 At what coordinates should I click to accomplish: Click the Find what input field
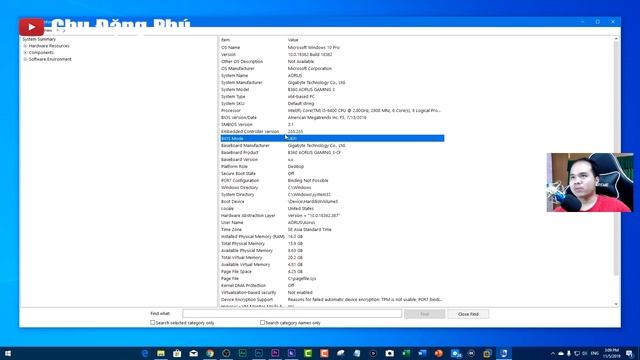pyautogui.click(x=292, y=313)
